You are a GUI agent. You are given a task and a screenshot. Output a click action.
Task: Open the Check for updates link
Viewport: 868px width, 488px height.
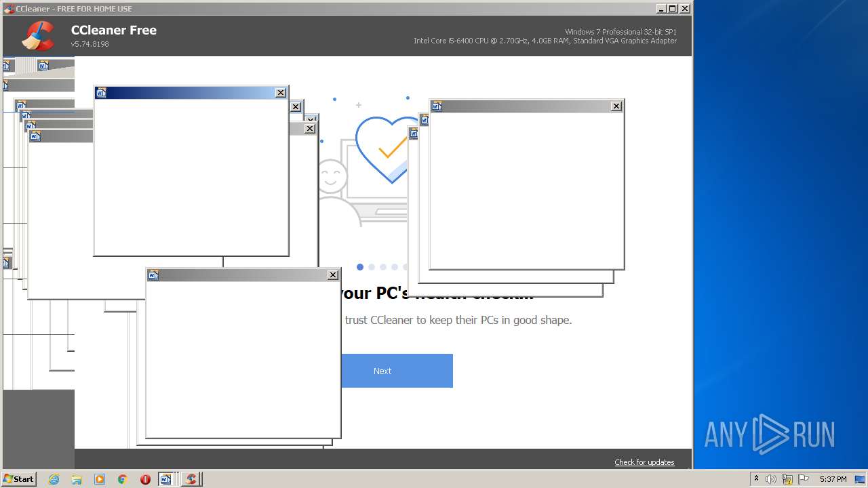tap(644, 462)
